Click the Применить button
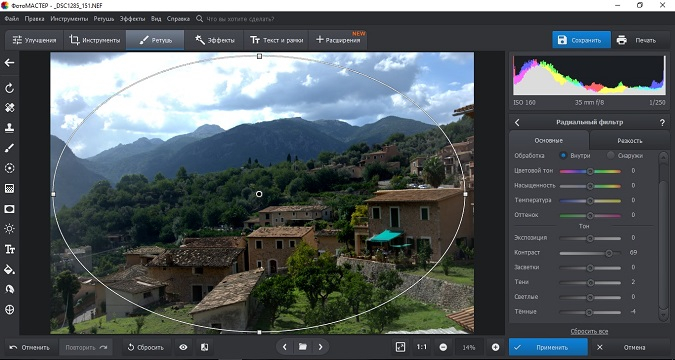Image resolution: width=675 pixels, height=360 pixels. [x=548, y=347]
